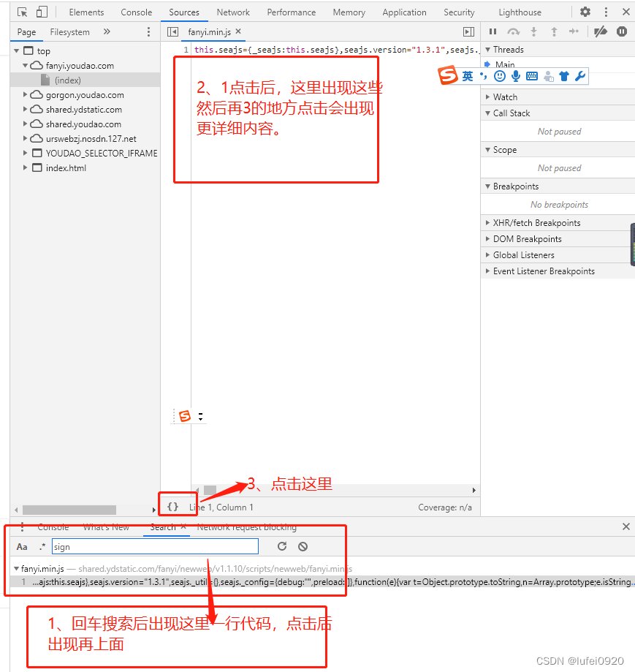Show more navigator tabs chevron
Image resolution: width=635 pixels, height=672 pixels.
tap(107, 31)
